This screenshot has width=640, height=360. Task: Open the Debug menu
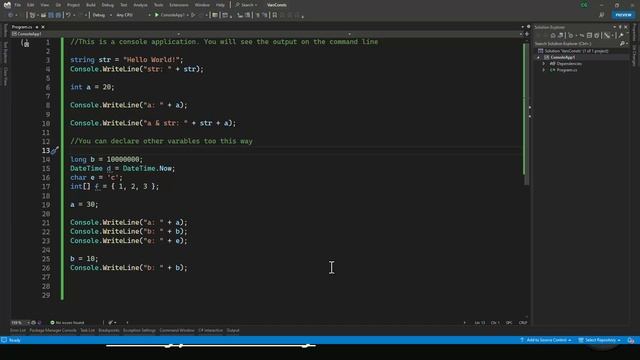click(108, 5)
